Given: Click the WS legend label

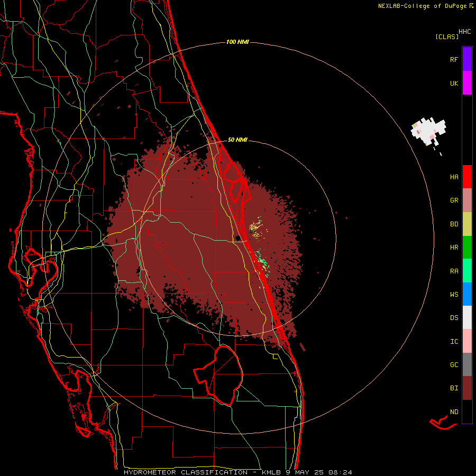Looking at the screenshot, I should coord(454,295).
